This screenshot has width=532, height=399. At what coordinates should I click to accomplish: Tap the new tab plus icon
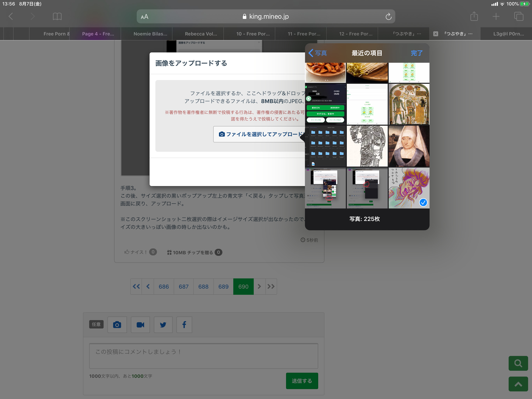tap(496, 17)
